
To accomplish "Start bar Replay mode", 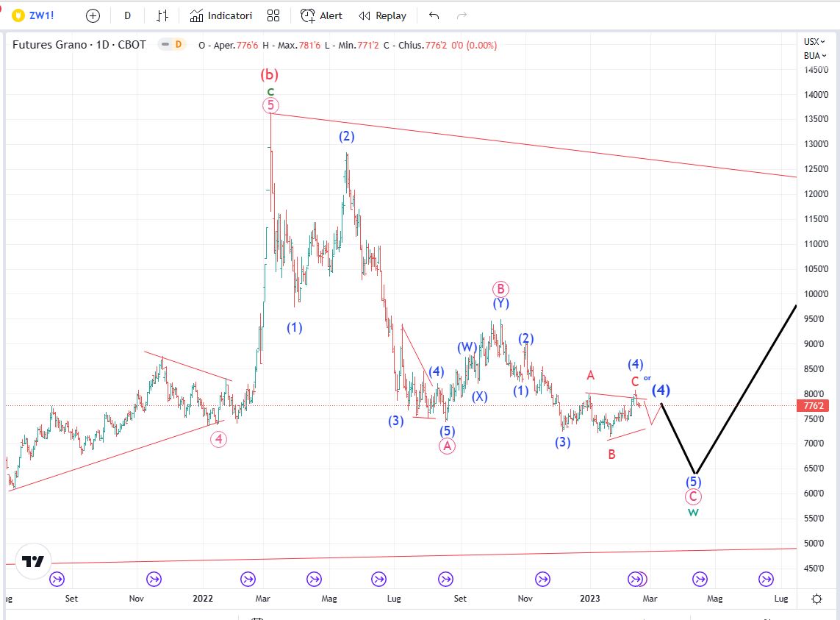I will click(382, 15).
